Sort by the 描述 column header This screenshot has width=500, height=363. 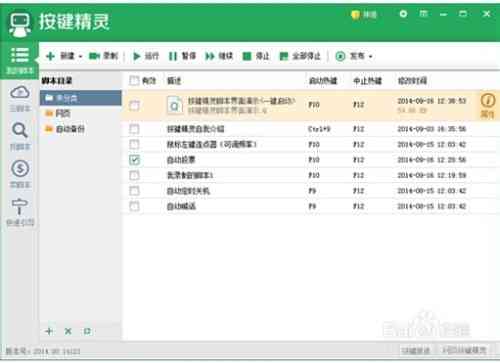tap(174, 81)
